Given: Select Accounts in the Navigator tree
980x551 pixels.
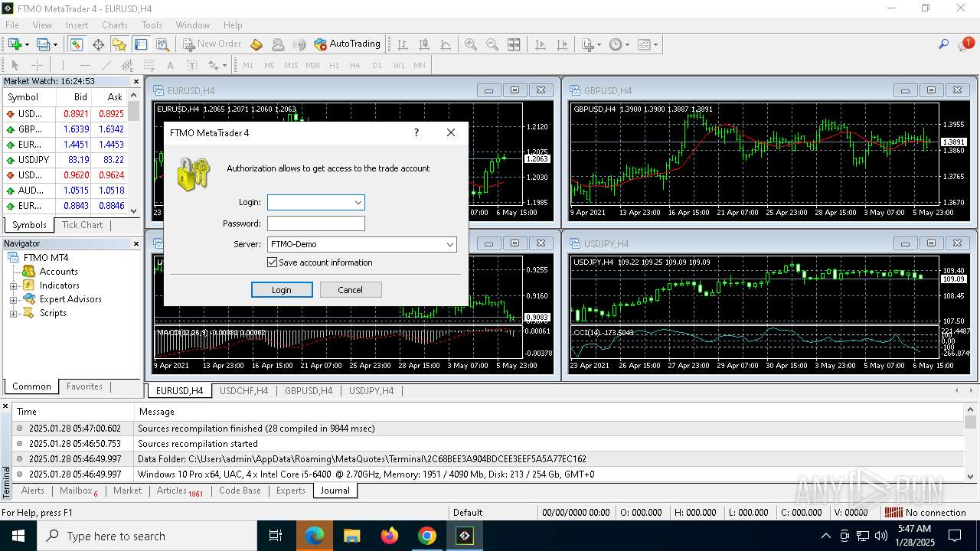Looking at the screenshot, I should tap(58, 272).
